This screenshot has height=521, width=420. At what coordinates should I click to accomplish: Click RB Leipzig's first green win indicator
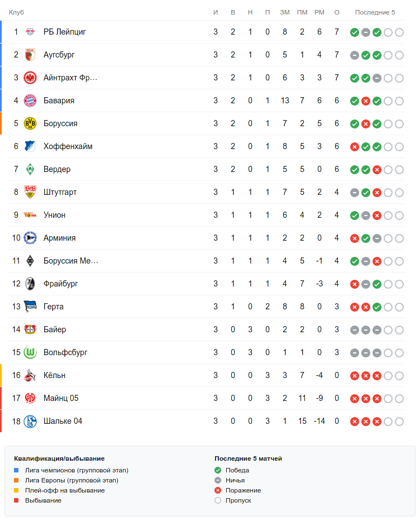[354, 32]
